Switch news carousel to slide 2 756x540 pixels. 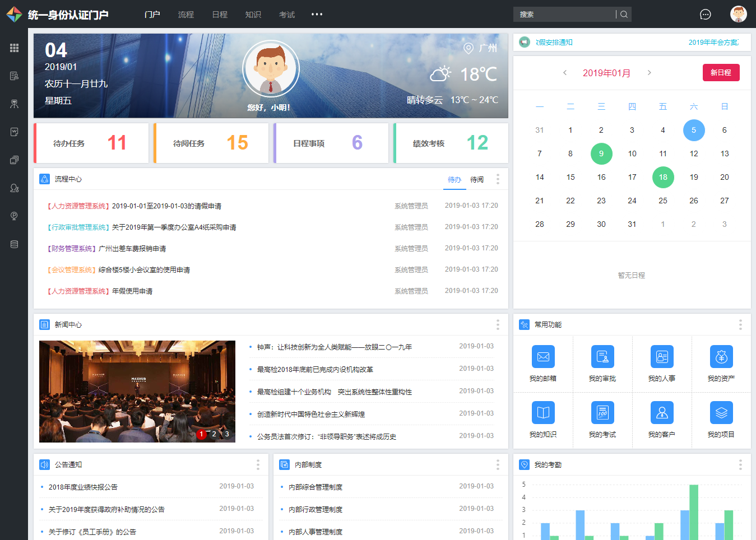214,434
